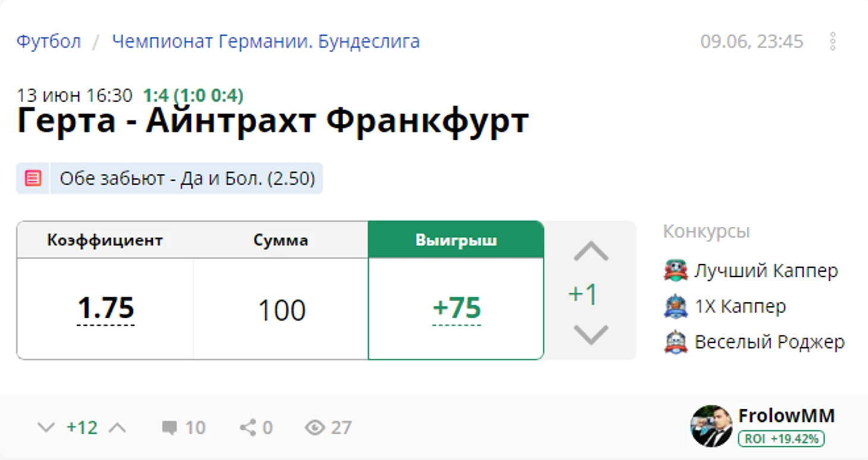Click the Веселый Роджер contest badge icon
The image size is (868, 460).
click(x=675, y=342)
